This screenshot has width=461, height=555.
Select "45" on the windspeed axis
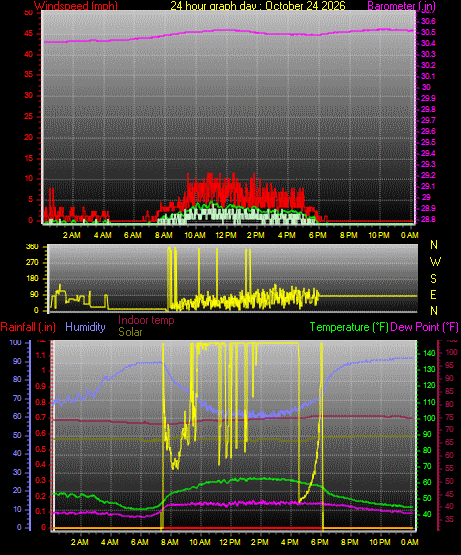click(29, 34)
